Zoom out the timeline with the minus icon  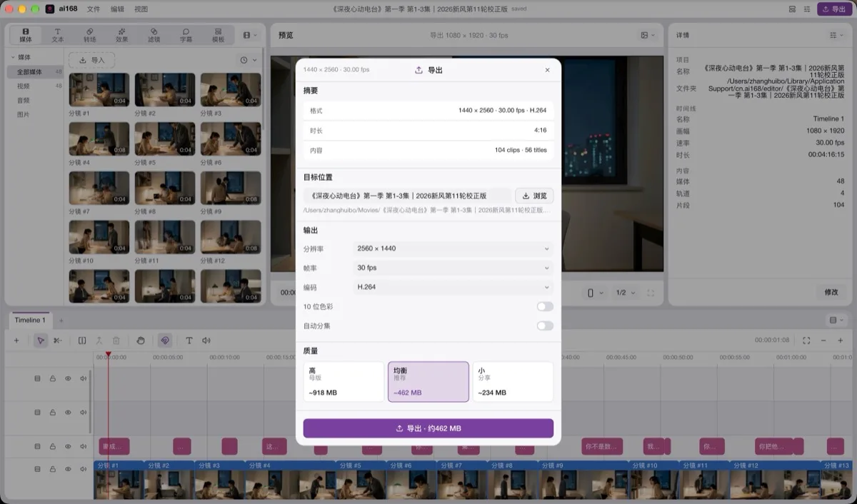823,341
